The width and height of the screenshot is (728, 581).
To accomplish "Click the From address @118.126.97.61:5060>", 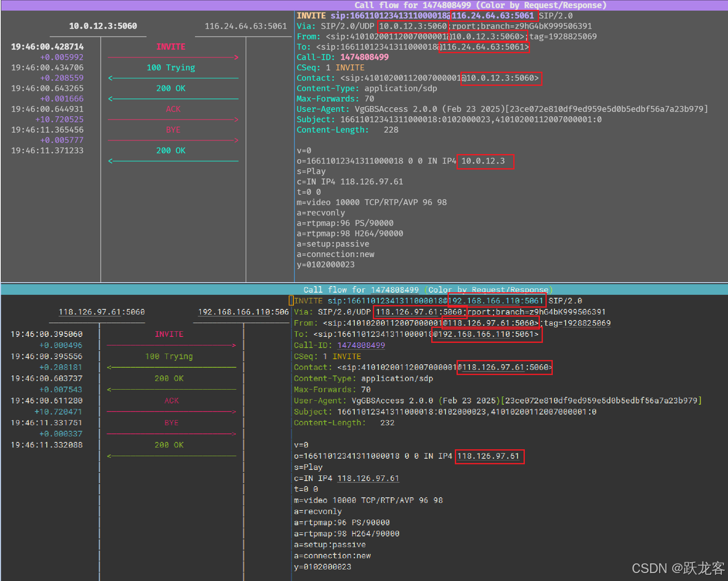I will coord(491,323).
